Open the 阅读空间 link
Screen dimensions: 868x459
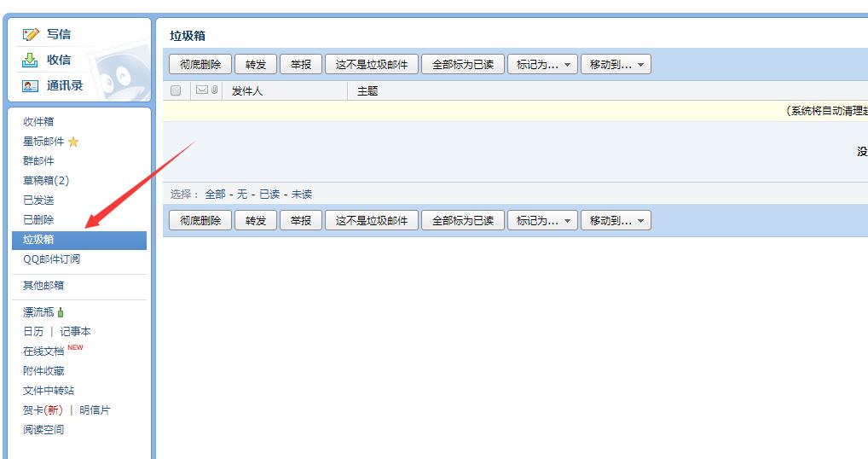[43, 430]
